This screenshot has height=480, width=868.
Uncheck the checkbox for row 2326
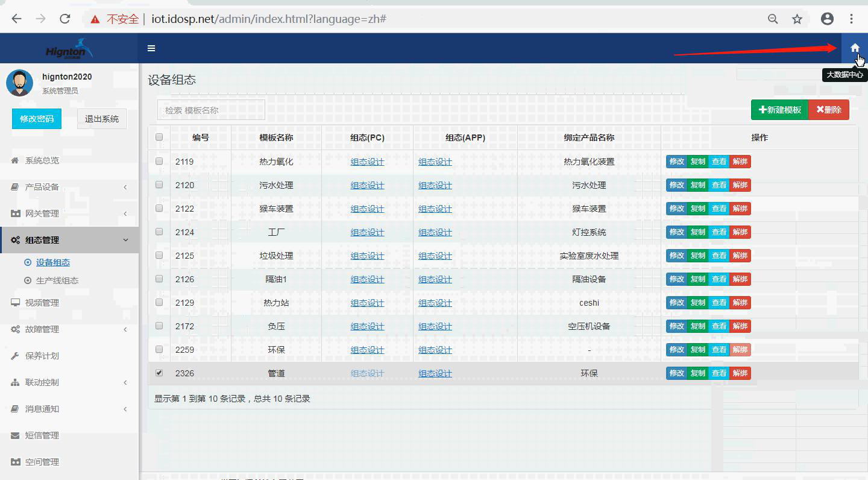(x=159, y=373)
